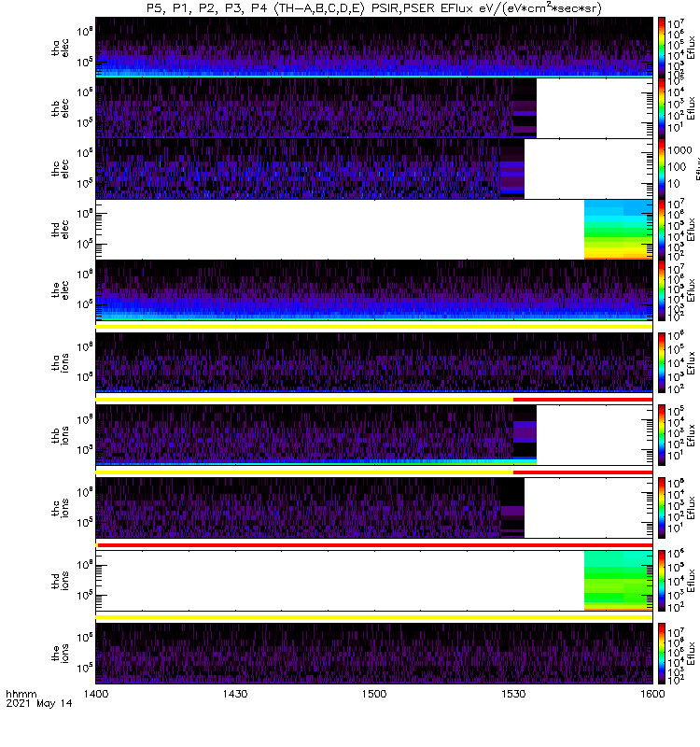Viewport: 700px width, 747px height.
Task: Select the 'tha elec' axis label
Action: pos(60,48)
